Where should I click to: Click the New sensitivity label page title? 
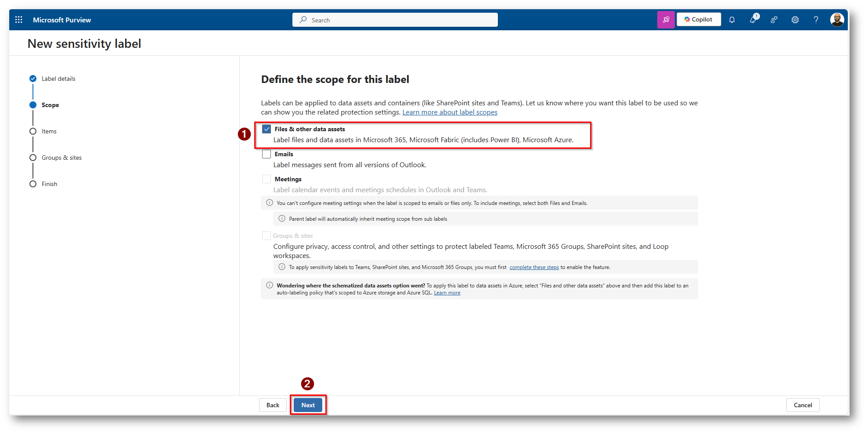(x=84, y=43)
